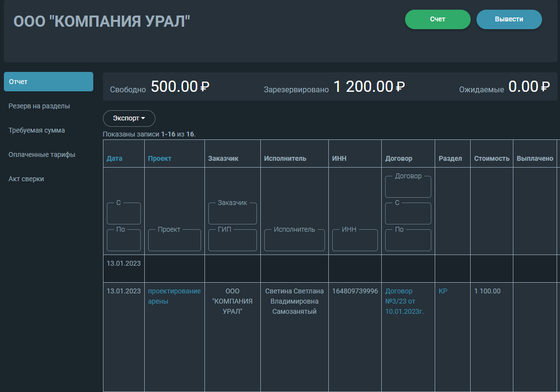Open Акт сверки section

click(26, 179)
